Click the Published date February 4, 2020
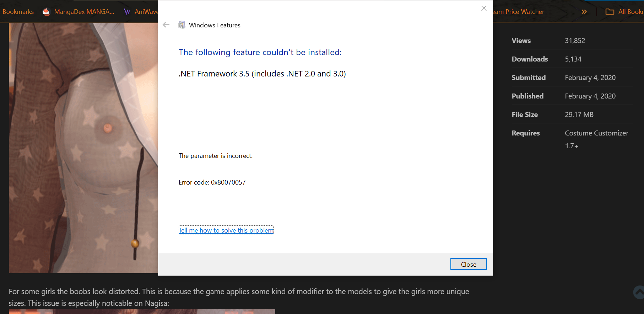This screenshot has height=314, width=644. 590,96
